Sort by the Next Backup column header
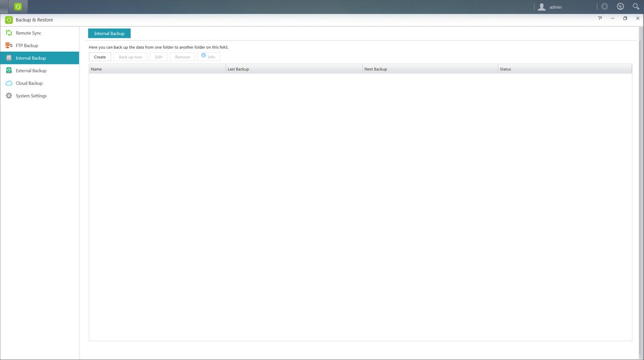This screenshot has height=360, width=644. coord(430,69)
